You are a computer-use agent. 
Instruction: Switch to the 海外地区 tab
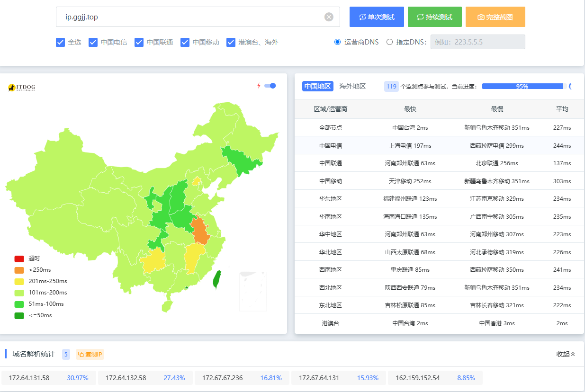(x=352, y=86)
